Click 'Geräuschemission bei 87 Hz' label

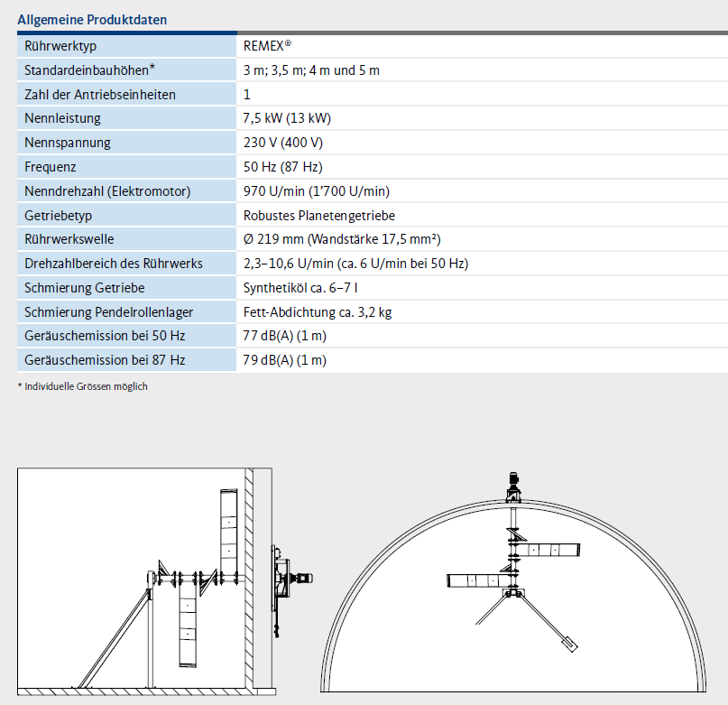106,360
